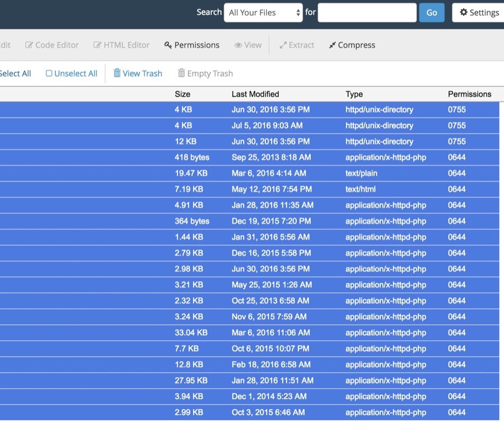Sort by the Type column header

tap(354, 94)
